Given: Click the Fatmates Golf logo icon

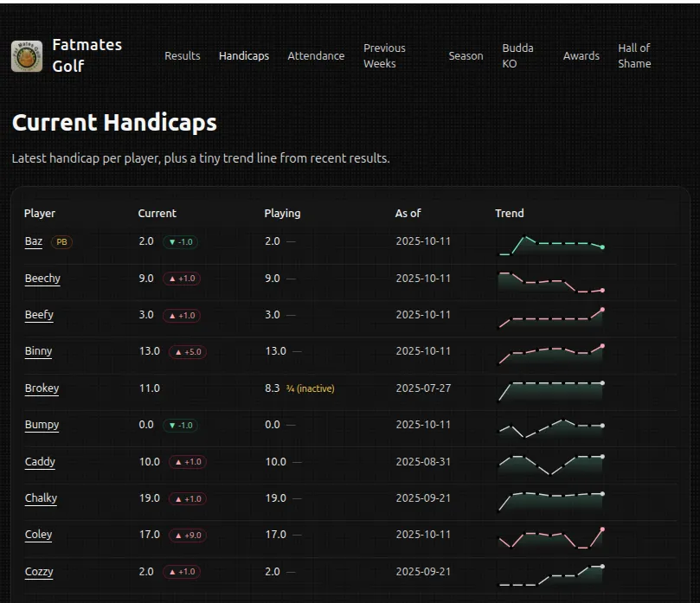Looking at the screenshot, I should coord(27,56).
